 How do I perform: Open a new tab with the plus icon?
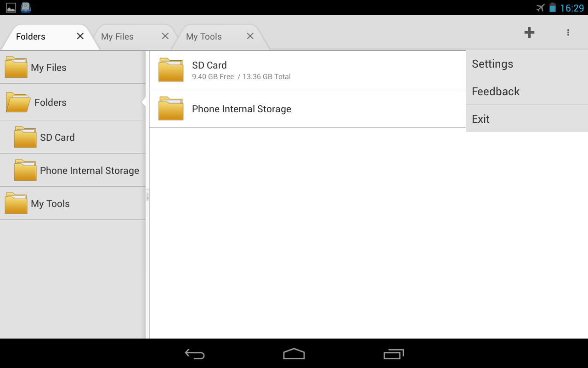point(529,33)
